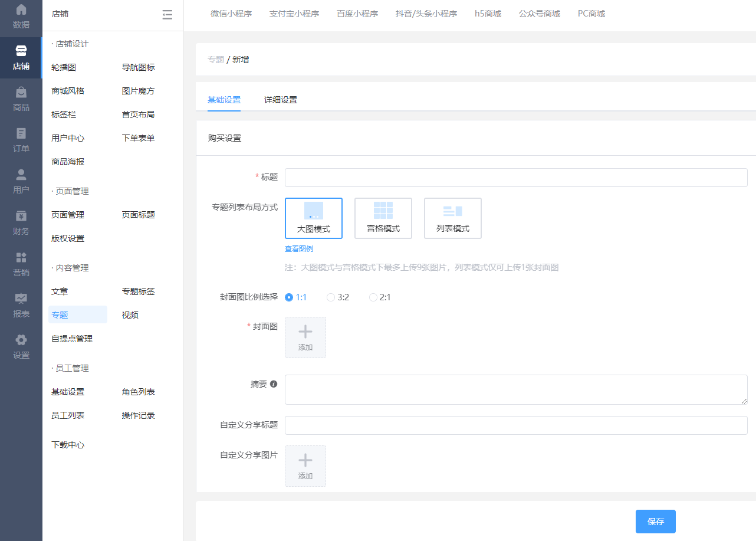The width and height of the screenshot is (756, 541).
Task: Open 自提点管理 menu item
Action: [x=72, y=339]
